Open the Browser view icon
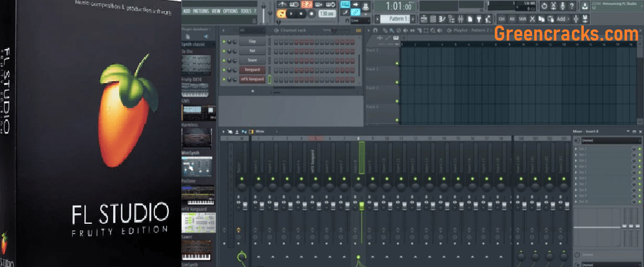 450,19
